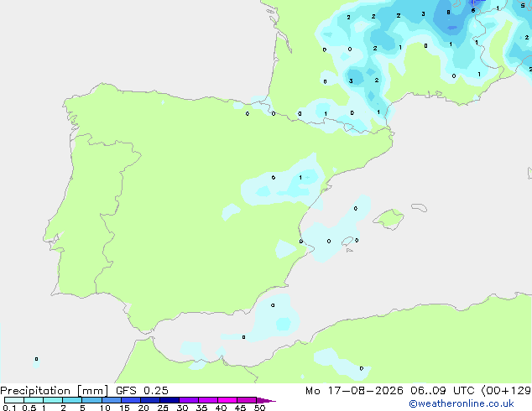Click the "(00+129" forecast hour text
The image size is (532, 411).
click(x=506, y=391)
